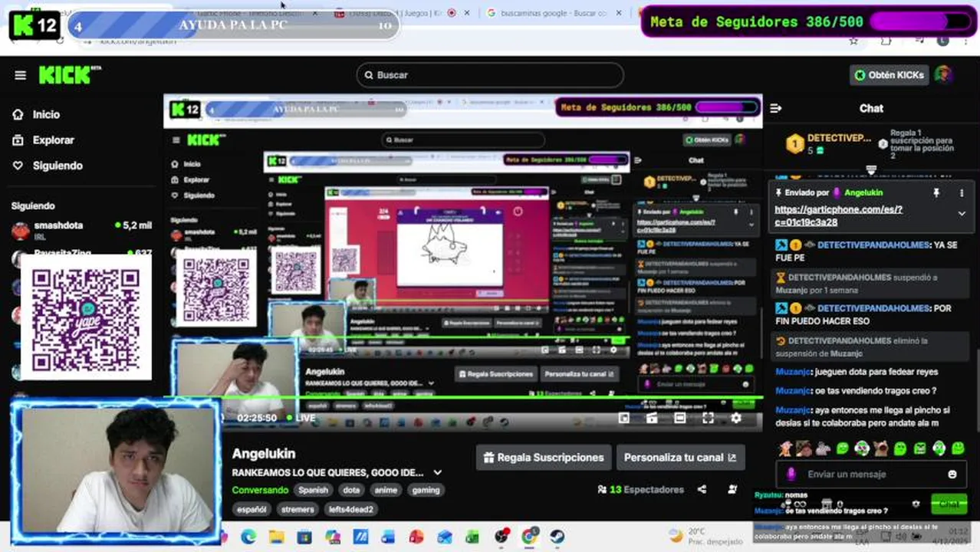The width and height of the screenshot is (980, 552).
Task: Open the emoji picker in the chat input
Action: pos(952,475)
